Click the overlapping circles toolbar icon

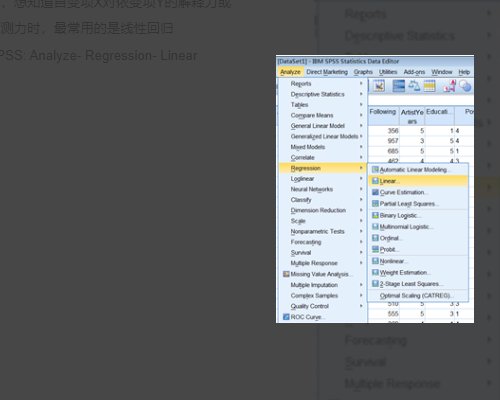click(x=465, y=86)
